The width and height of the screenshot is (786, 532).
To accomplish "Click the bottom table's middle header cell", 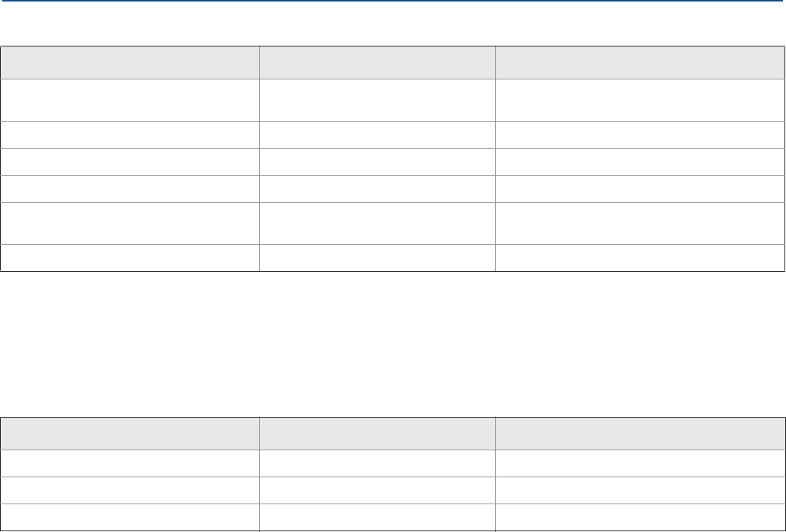I will click(x=377, y=434).
